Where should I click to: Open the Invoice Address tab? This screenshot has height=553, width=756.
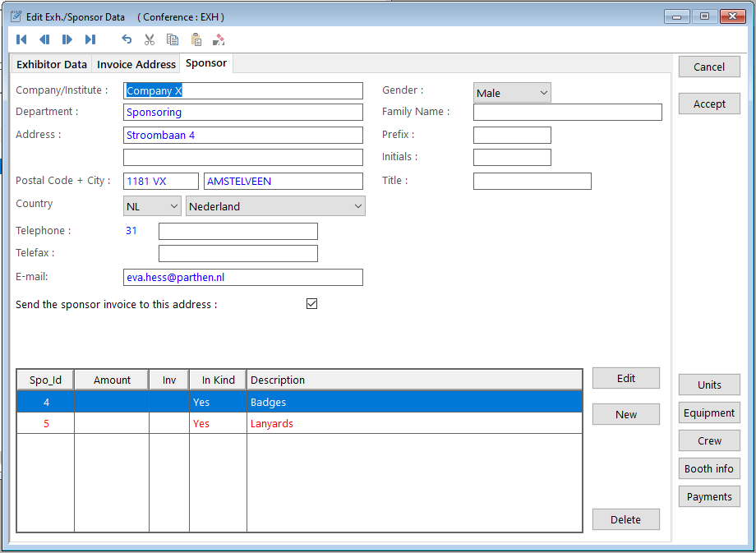[136, 64]
